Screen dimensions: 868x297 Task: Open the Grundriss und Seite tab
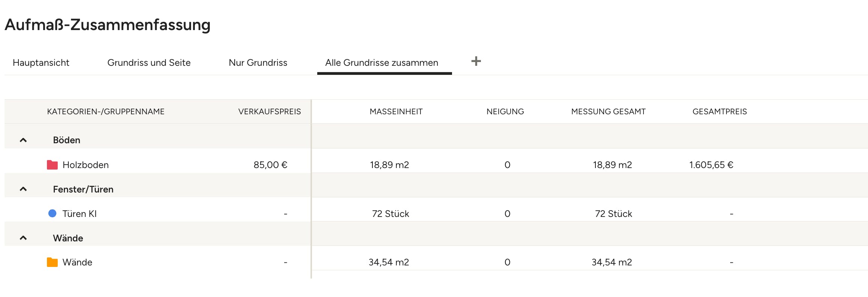coord(149,63)
